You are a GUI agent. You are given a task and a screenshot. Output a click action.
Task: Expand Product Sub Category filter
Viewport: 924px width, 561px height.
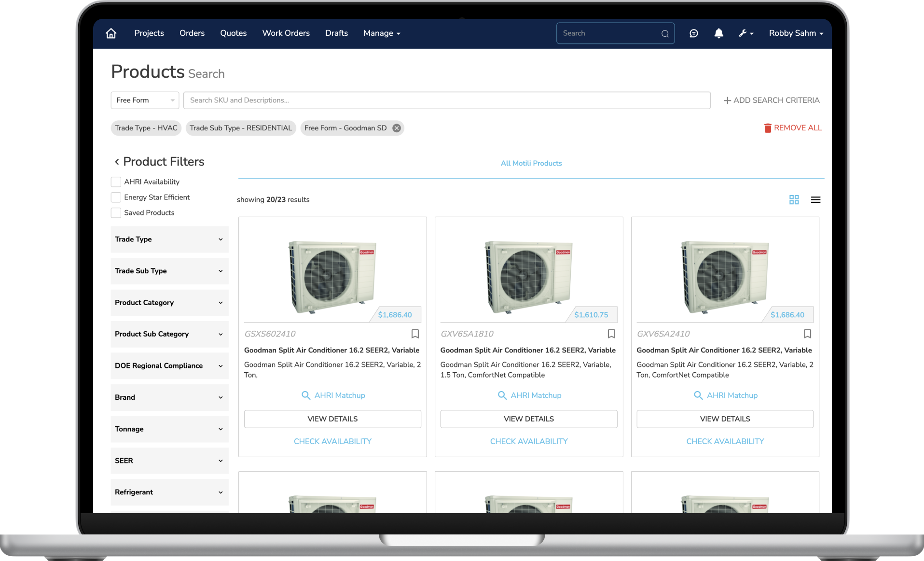pos(169,334)
